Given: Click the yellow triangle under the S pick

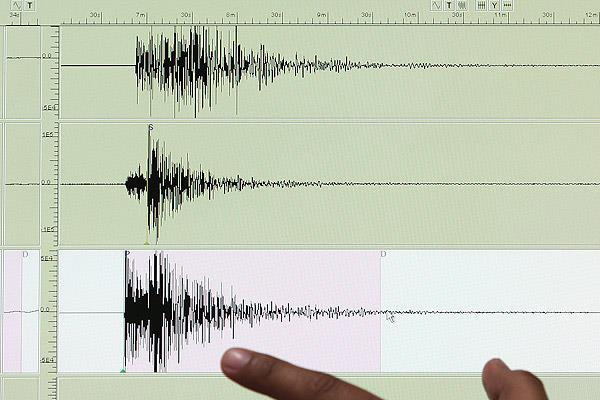Looking at the screenshot, I should point(147,242).
